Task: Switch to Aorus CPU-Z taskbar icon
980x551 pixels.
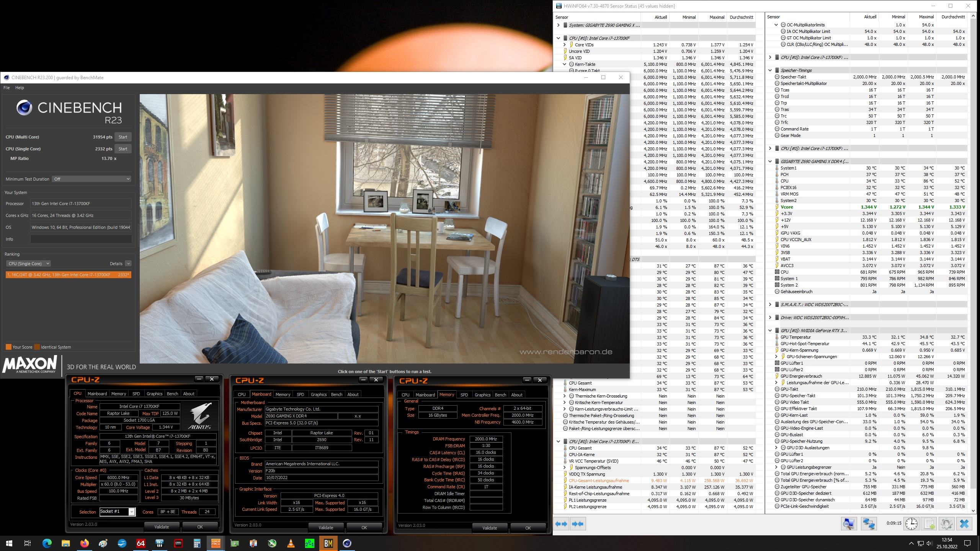Action: pos(216,543)
